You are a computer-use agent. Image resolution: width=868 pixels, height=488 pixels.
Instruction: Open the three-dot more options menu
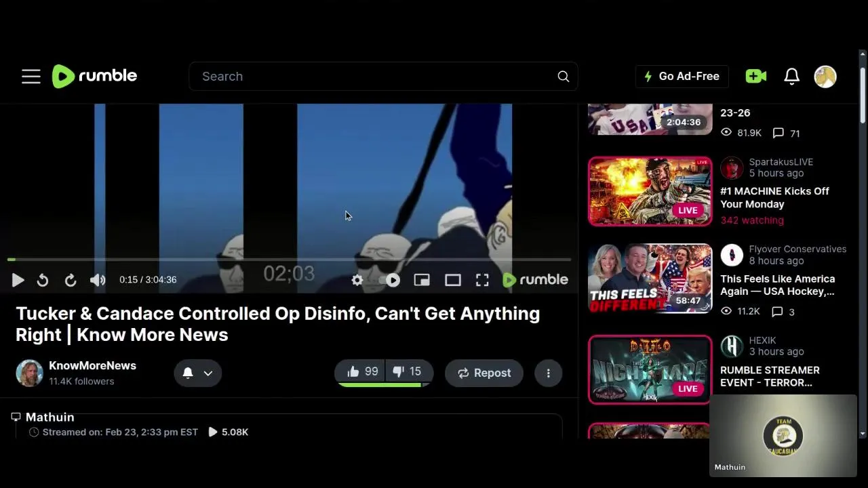point(549,373)
